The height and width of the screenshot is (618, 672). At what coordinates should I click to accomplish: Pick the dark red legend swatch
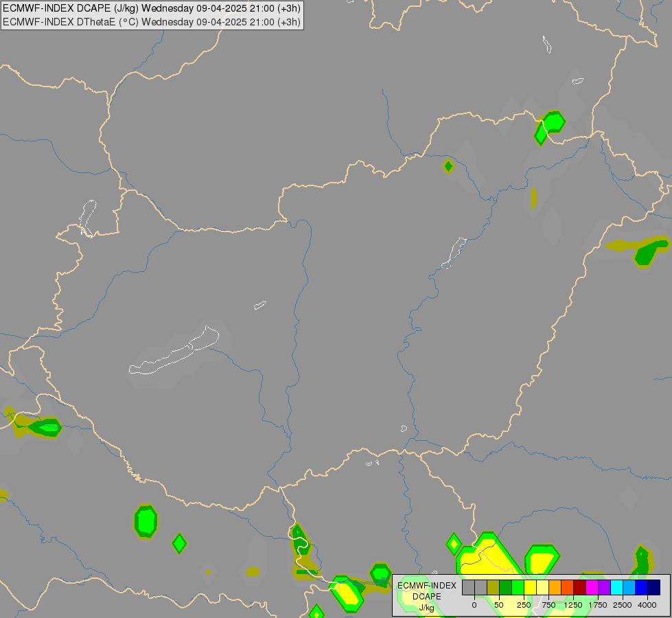click(580, 587)
